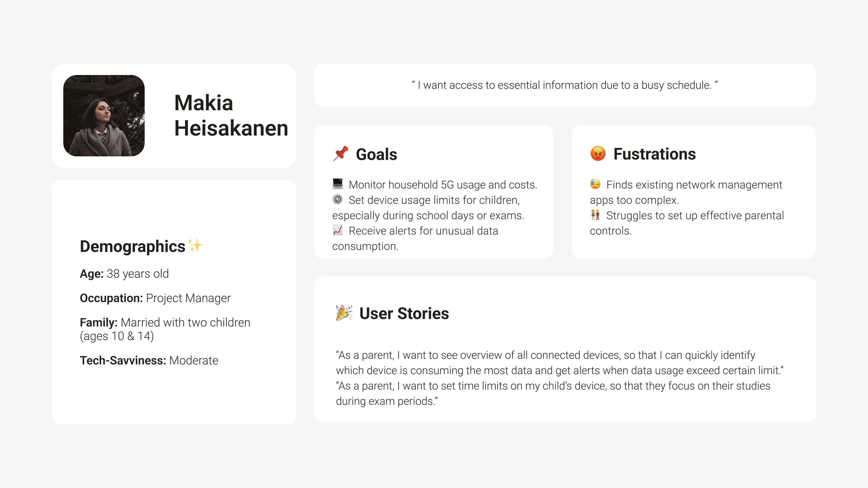Viewport: 868px width, 488px height.
Task: Click the sparkles icon after Demographics
Action: tap(195, 245)
